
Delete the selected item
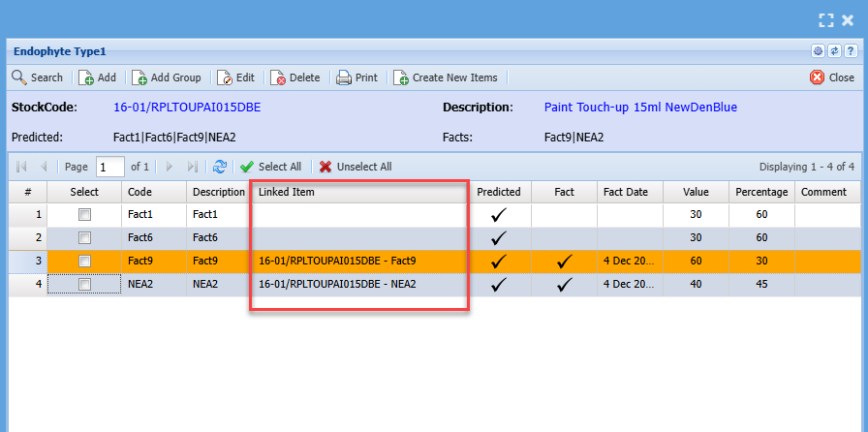coord(295,77)
